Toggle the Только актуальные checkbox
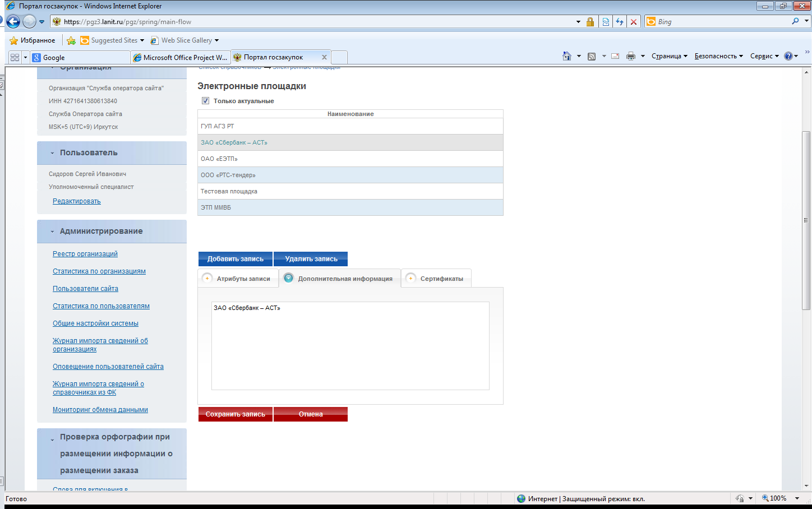This screenshot has height=509, width=812. pyautogui.click(x=205, y=101)
